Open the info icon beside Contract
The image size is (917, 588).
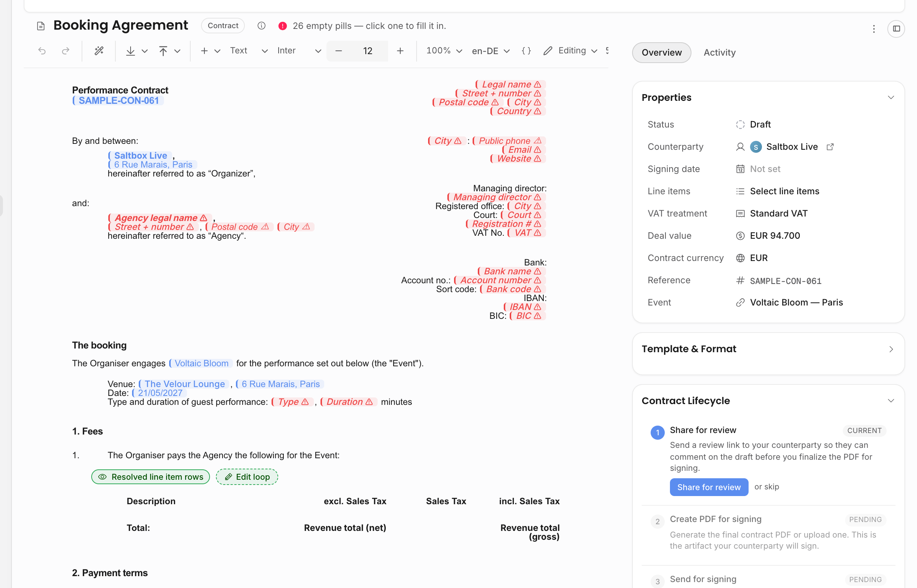[261, 26]
